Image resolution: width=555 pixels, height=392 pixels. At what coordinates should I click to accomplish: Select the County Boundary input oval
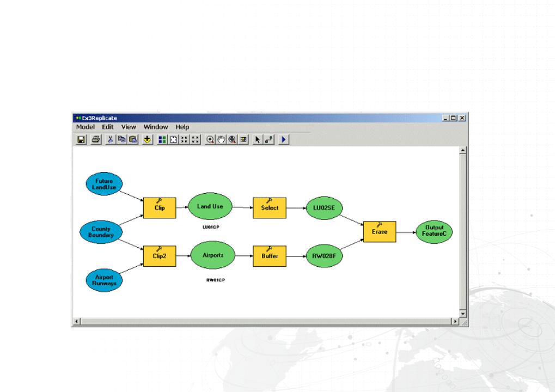pyautogui.click(x=101, y=232)
